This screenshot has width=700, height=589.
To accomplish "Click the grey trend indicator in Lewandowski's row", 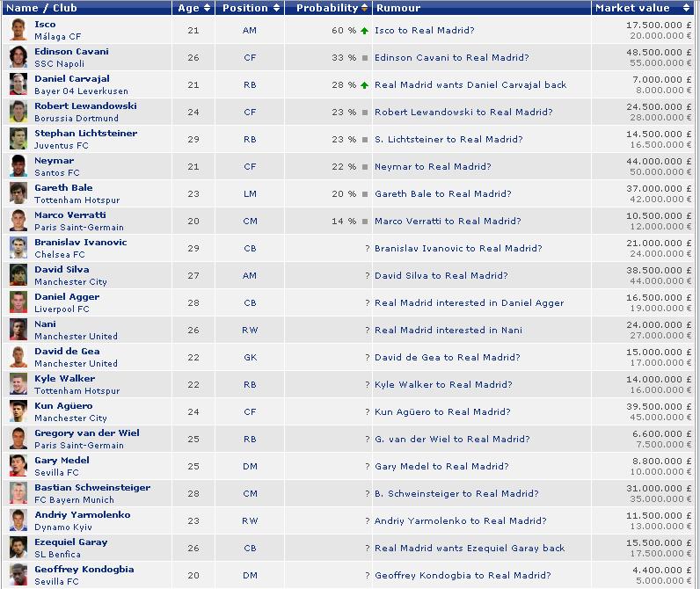I will (364, 113).
